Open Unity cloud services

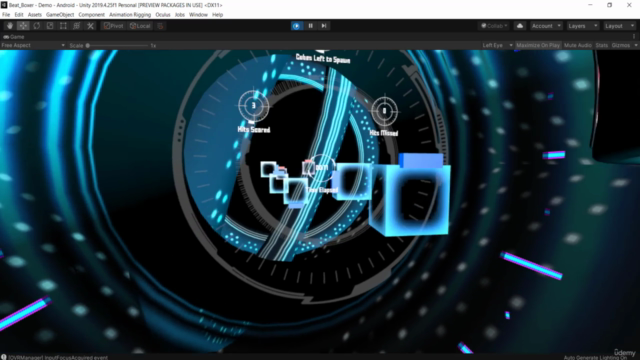click(520, 26)
